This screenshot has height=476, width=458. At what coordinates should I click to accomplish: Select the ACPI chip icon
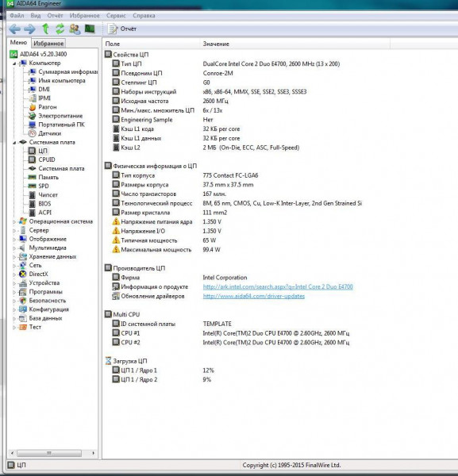click(x=33, y=213)
